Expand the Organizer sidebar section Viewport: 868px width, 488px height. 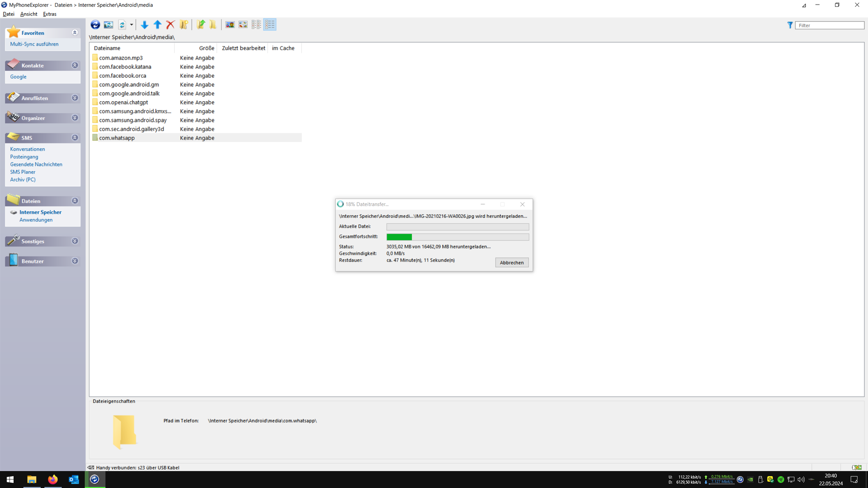pyautogui.click(x=75, y=118)
